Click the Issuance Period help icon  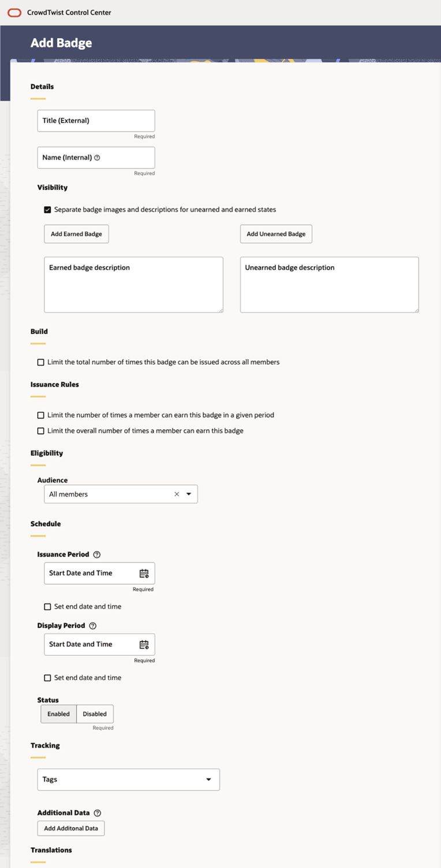97,554
